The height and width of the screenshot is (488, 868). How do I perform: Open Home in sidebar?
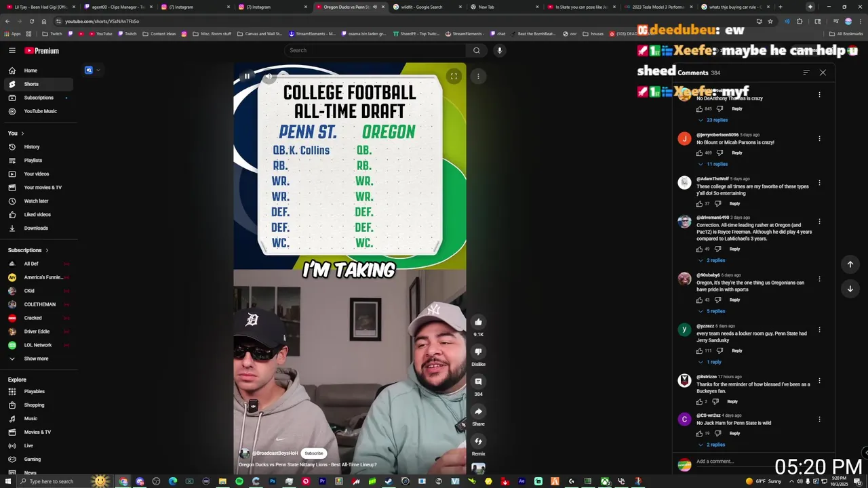point(38,70)
